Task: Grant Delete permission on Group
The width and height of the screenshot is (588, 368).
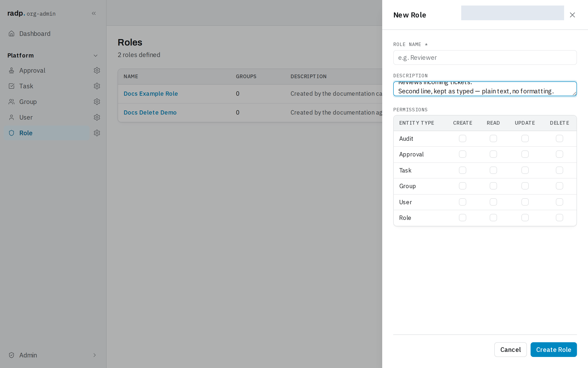Action: (559, 186)
